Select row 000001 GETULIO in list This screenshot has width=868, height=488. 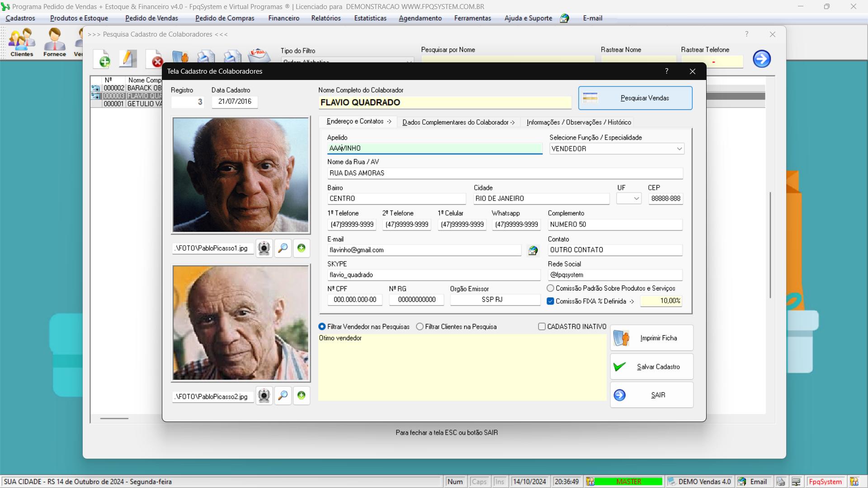[x=126, y=104]
